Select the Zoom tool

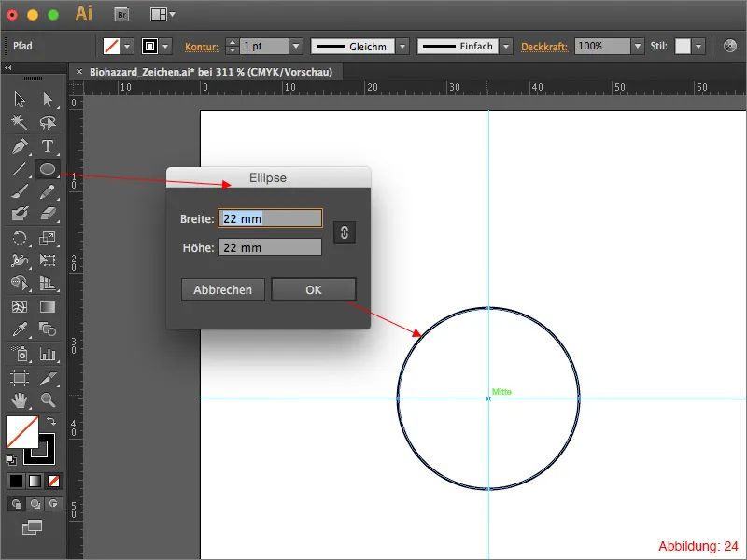click(48, 400)
